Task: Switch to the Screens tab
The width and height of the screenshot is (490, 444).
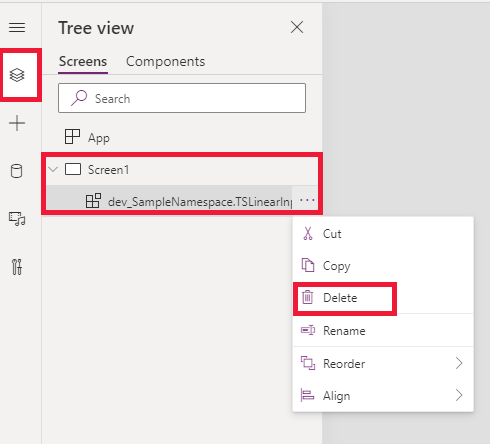Action: (83, 62)
